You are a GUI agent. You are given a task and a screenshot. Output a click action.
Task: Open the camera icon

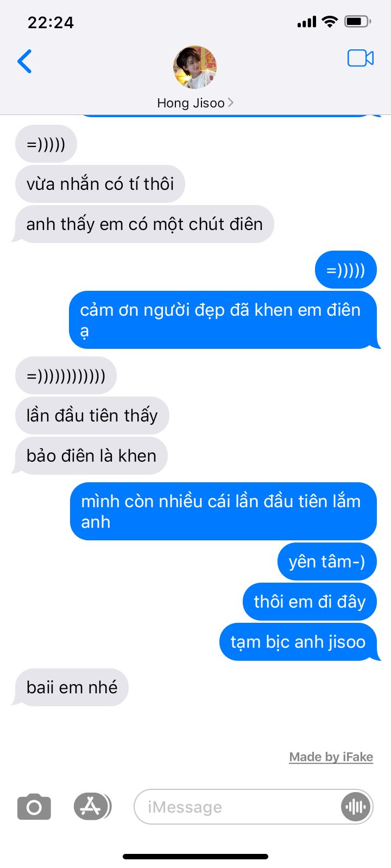point(34,807)
